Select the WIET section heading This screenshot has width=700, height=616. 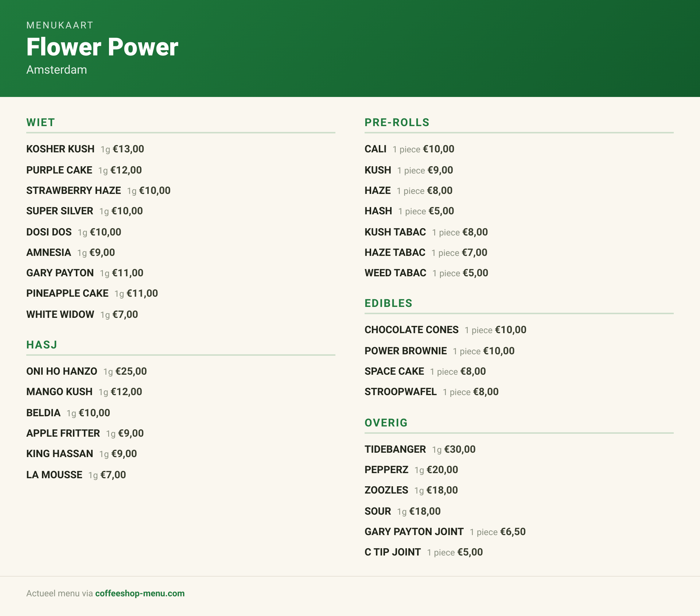pos(40,122)
